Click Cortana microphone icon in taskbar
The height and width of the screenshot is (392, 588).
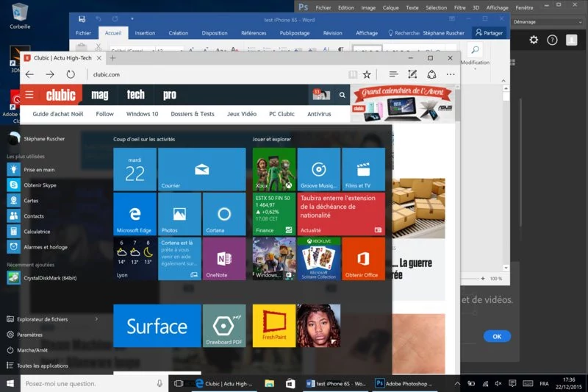[159, 383]
